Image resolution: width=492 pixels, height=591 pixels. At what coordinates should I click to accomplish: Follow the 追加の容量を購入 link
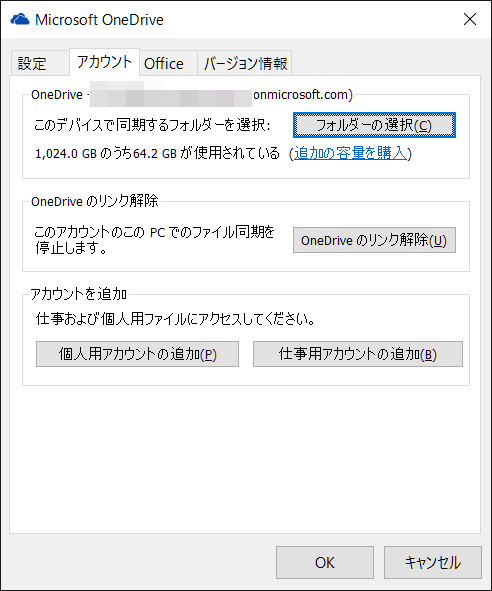pyautogui.click(x=351, y=153)
